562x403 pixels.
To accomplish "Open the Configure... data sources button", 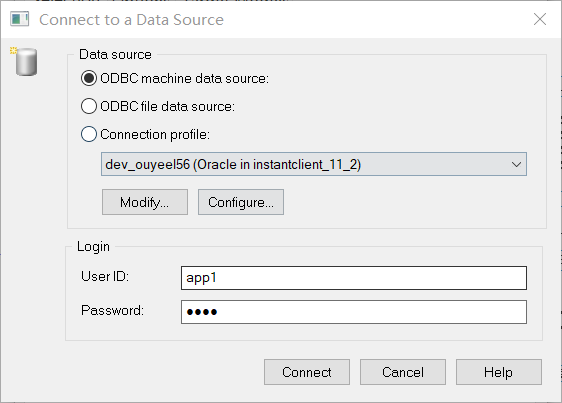I will (241, 202).
